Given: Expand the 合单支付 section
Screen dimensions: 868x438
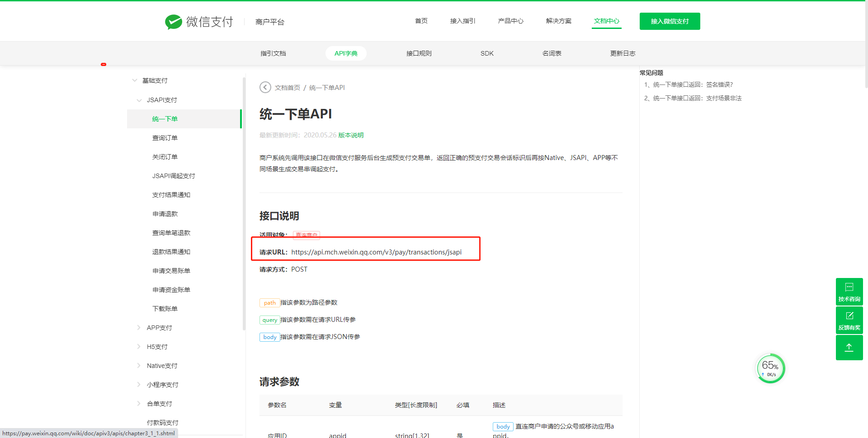Looking at the screenshot, I should point(139,404).
